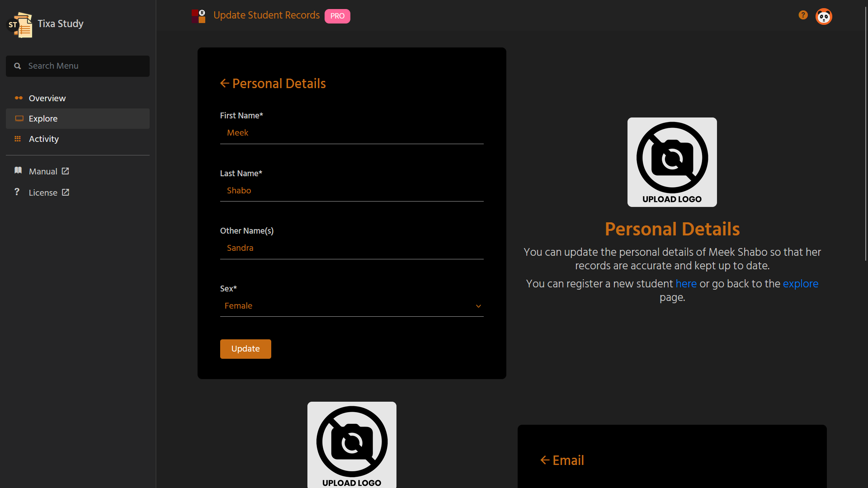Click the search magnifier icon in sidebar
The height and width of the screenshot is (488, 868).
pyautogui.click(x=18, y=66)
